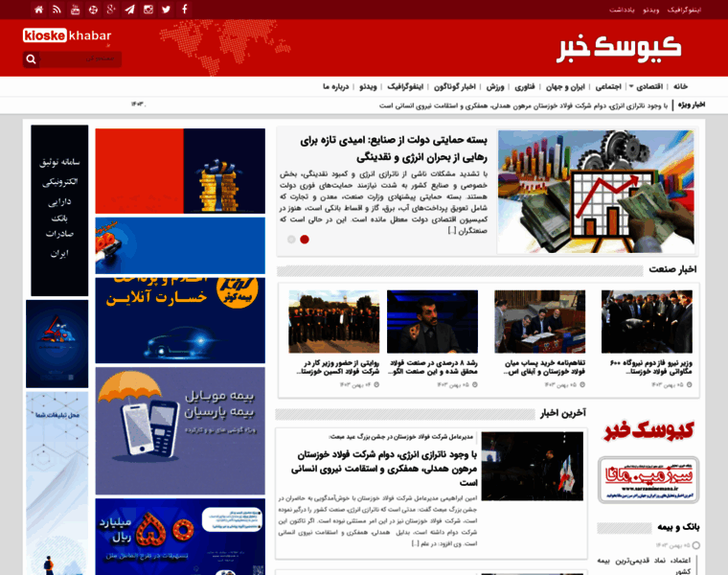
Task: Go to خانه menu item
Action: [x=680, y=87]
